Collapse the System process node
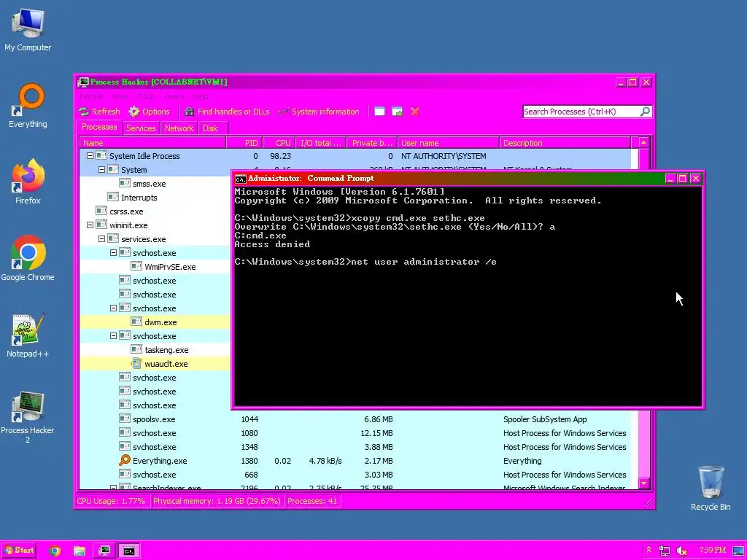The width and height of the screenshot is (747, 560). (x=101, y=169)
